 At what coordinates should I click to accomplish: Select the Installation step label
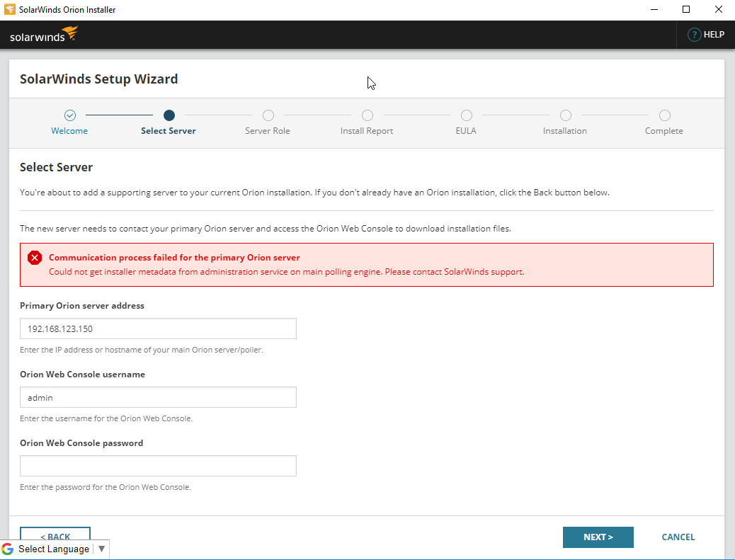coord(565,131)
